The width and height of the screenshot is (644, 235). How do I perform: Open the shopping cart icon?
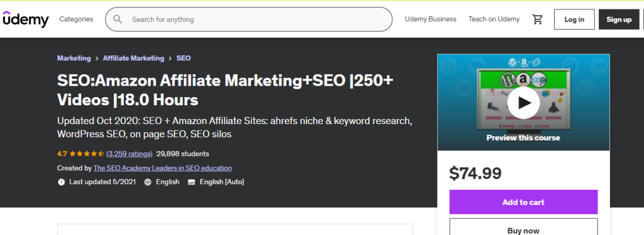tap(537, 20)
